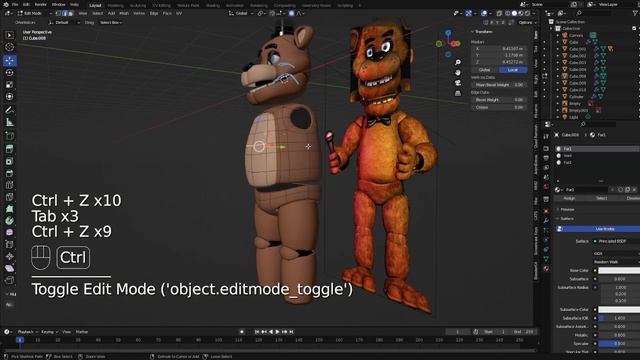The image size is (640, 360).
Task: Open the Mesh menu in viewport header
Action: pos(124,13)
